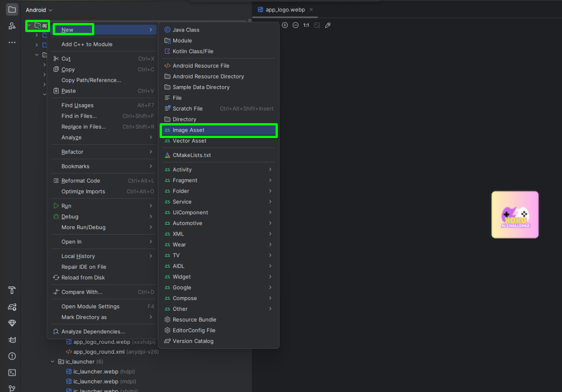The width and height of the screenshot is (562, 392).
Task: Open the Terminal tool window icon
Action: [12, 373]
